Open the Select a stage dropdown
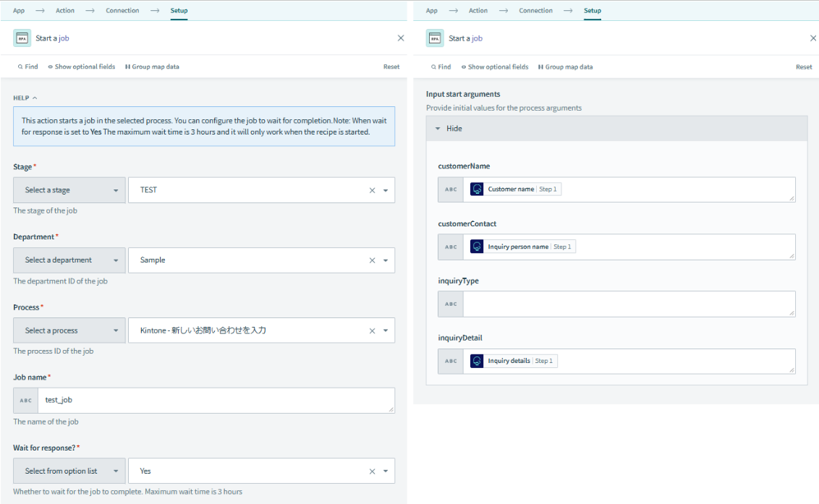Image resolution: width=819 pixels, height=504 pixels. (x=69, y=190)
